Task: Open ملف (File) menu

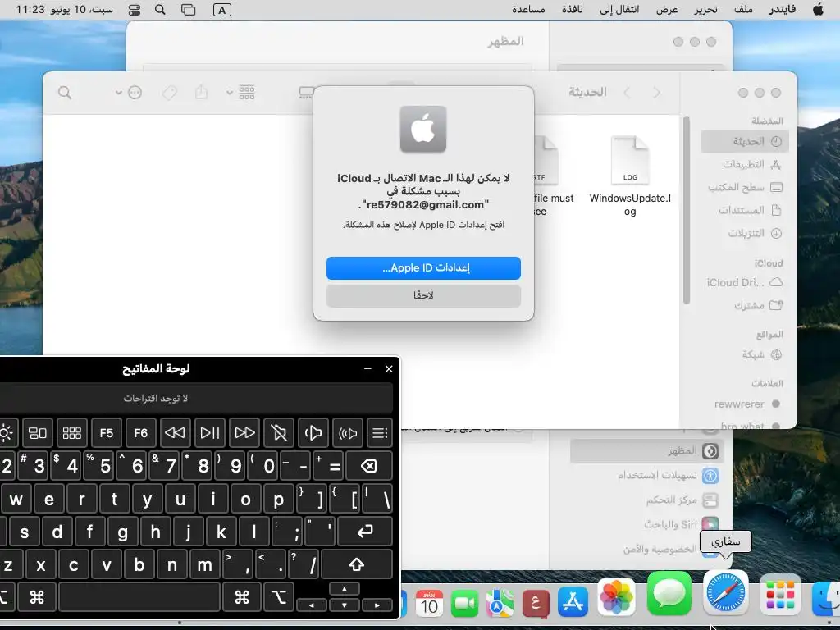Action: (743, 10)
